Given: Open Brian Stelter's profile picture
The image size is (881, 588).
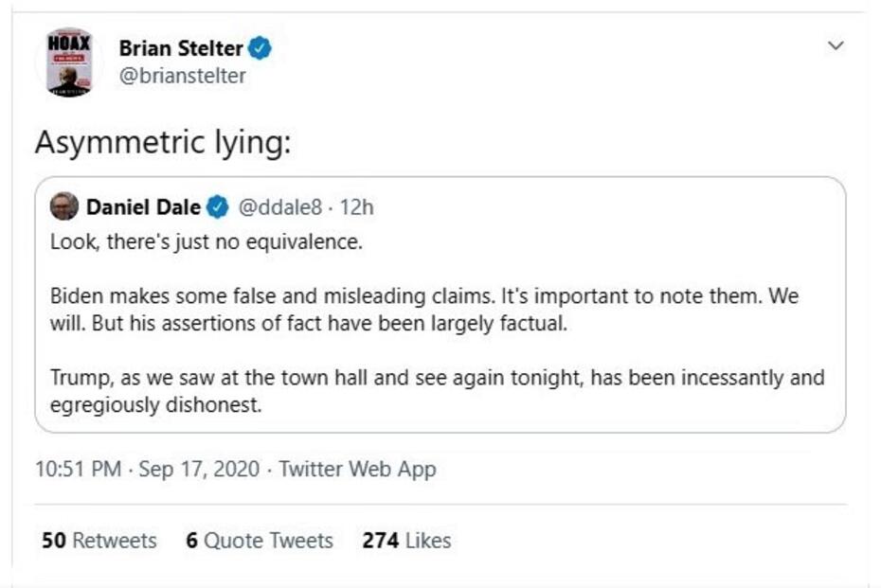Looking at the screenshot, I should click(x=69, y=62).
